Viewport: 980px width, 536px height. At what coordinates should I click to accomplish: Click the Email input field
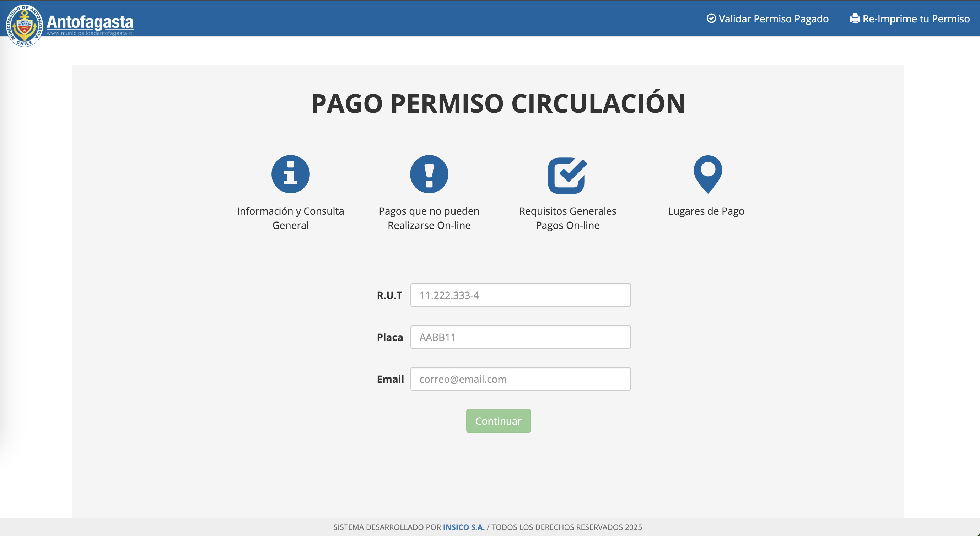tap(520, 379)
